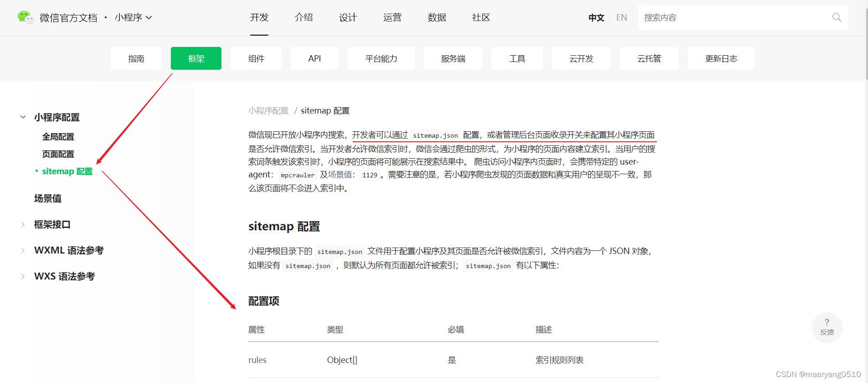Open 全局配置 in the sidebar
Screen dimensions: 868x383
coord(58,137)
